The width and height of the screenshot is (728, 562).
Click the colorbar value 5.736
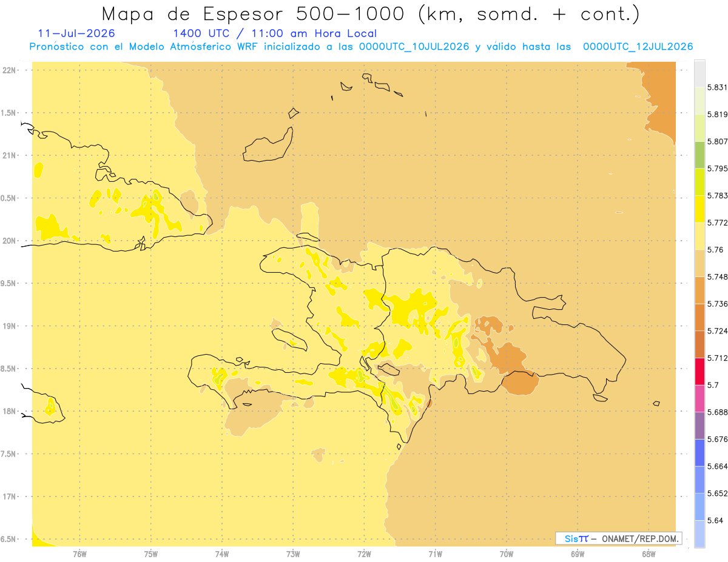tap(717, 304)
